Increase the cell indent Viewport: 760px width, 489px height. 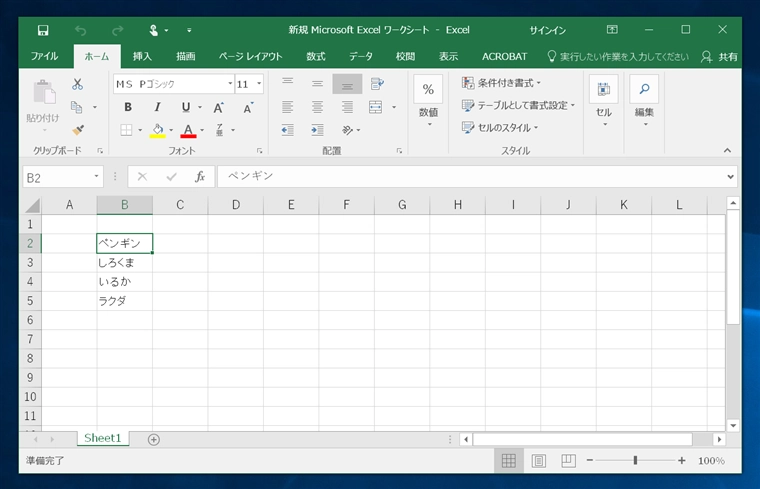pyautogui.click(x=317, y=130)
